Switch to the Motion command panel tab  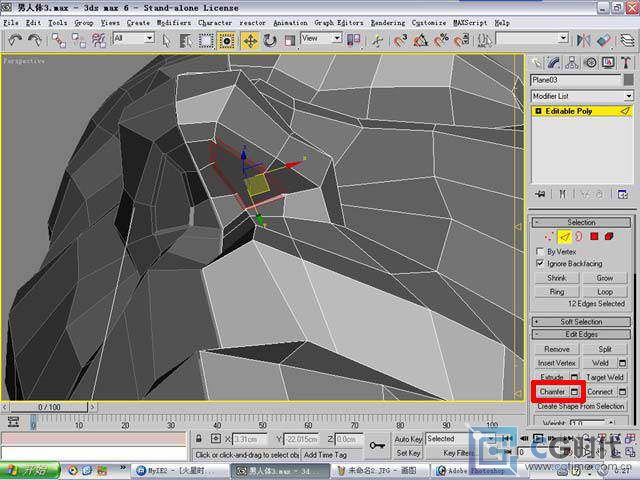590,63
